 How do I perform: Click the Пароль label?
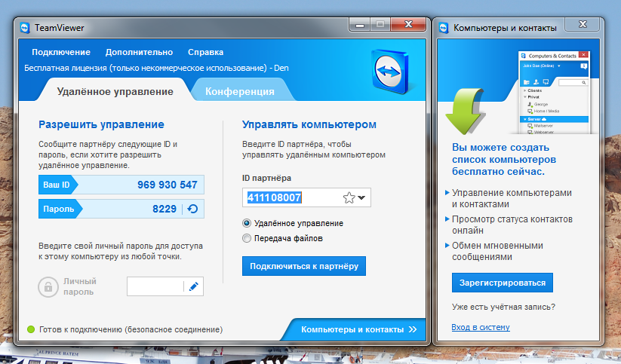pos(59,209)
